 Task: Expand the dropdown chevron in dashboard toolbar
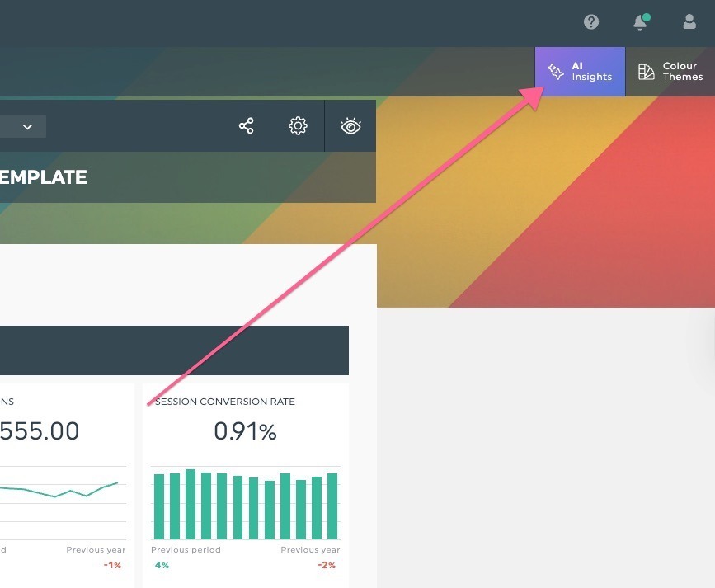pyautogui.click(x=27, y=126)
